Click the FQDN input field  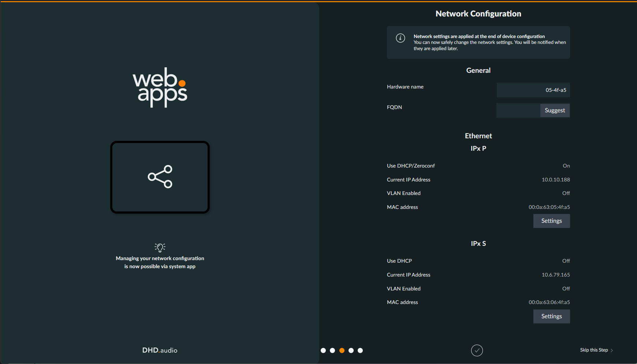pos(518,110)
